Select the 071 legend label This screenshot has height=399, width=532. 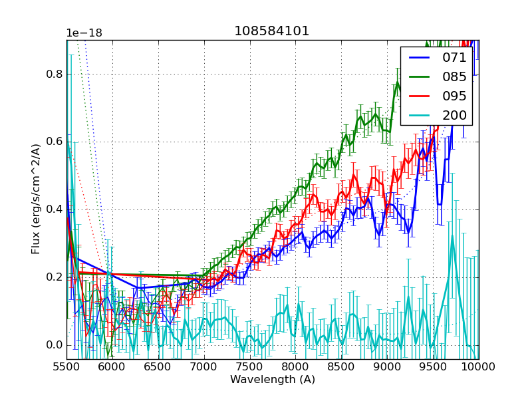pyautogui.click(x=455, y=58)
